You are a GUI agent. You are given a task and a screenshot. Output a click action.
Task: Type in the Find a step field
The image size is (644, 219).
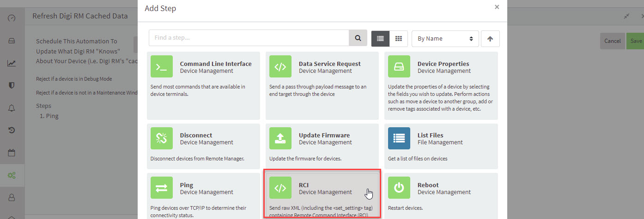[249, 38]
